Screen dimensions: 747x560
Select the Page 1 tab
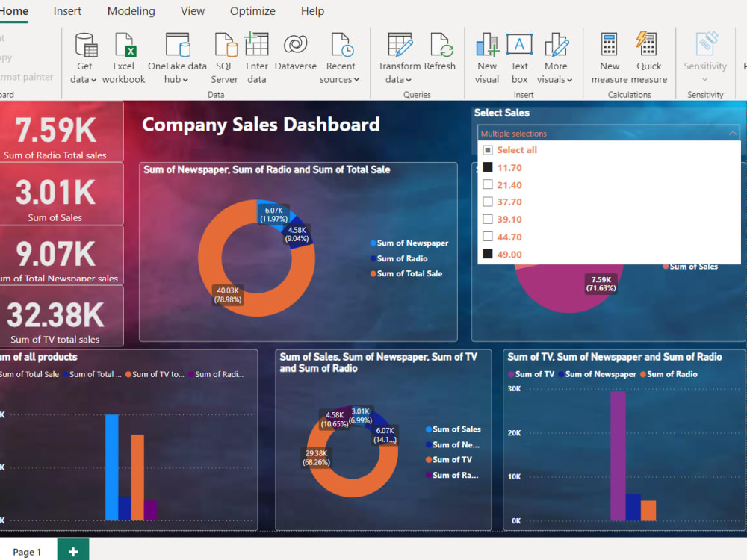click(x=27, y=551)
